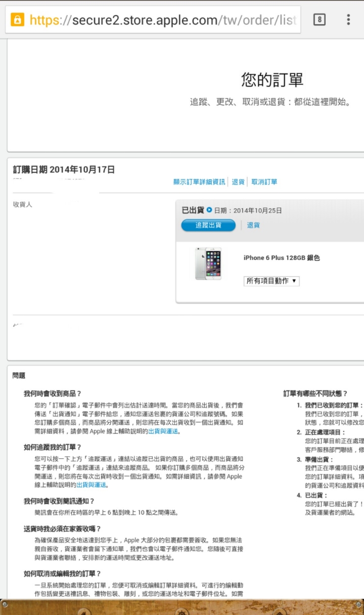The image size is (364, 615).
Task: Select the 收貨人 label
Action: click(22, 204)
